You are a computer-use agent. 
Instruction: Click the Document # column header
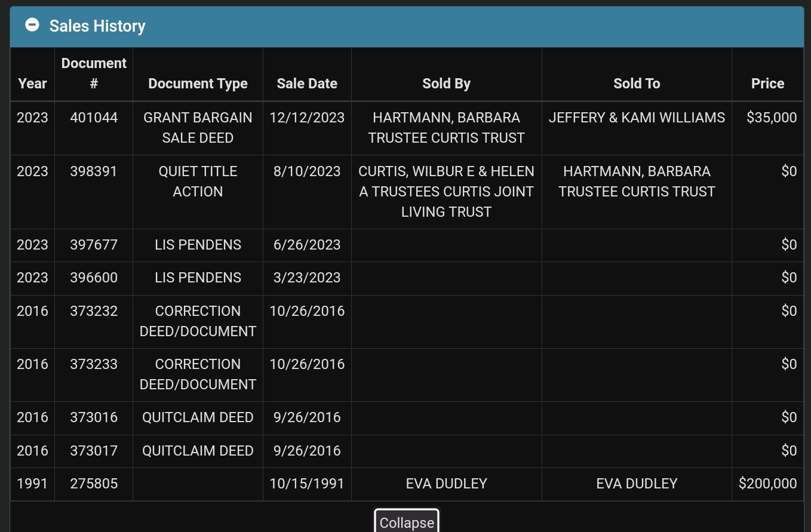94,73
